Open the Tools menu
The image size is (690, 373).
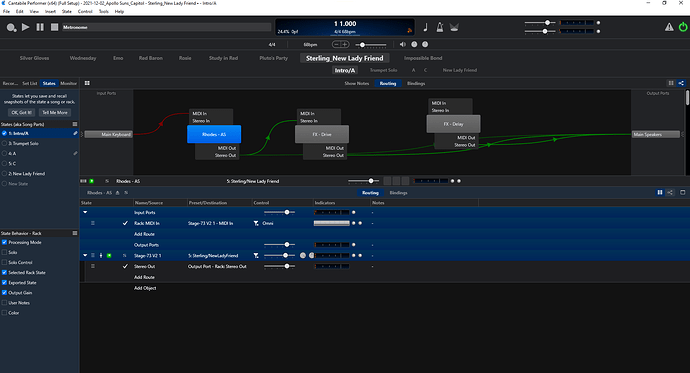point(103,11)
